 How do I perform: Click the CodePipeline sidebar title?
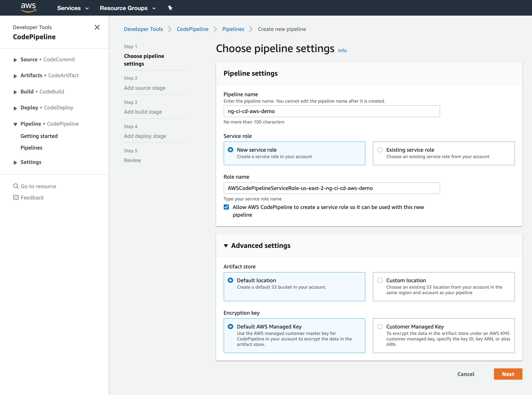[34, 37]
